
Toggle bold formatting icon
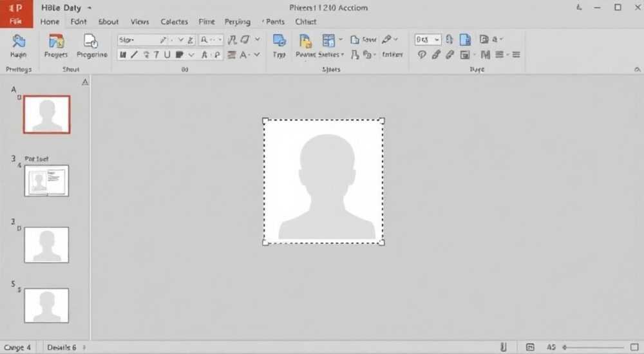122,55
